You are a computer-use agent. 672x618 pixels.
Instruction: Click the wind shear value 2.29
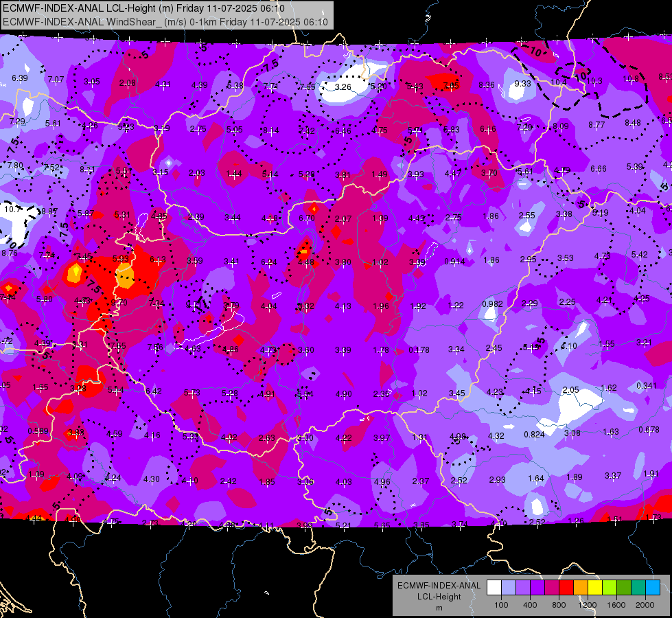pyautogui.click(x=529, y=304)
